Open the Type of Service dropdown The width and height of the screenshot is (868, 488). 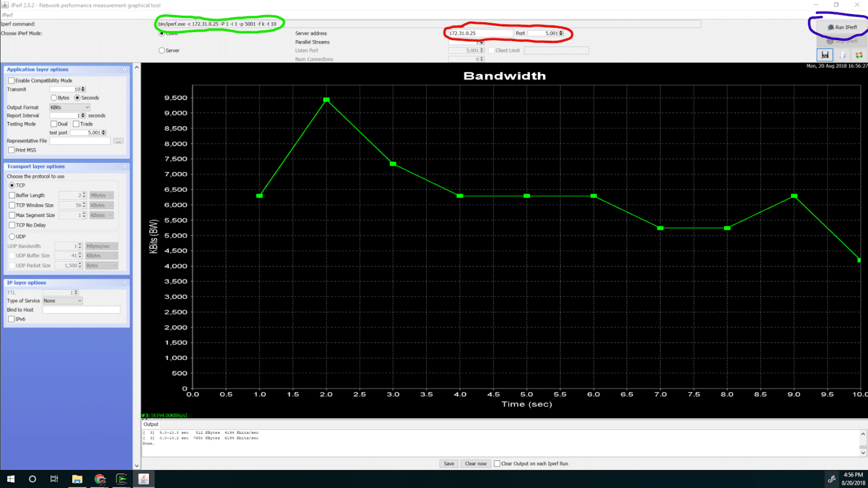62,301
